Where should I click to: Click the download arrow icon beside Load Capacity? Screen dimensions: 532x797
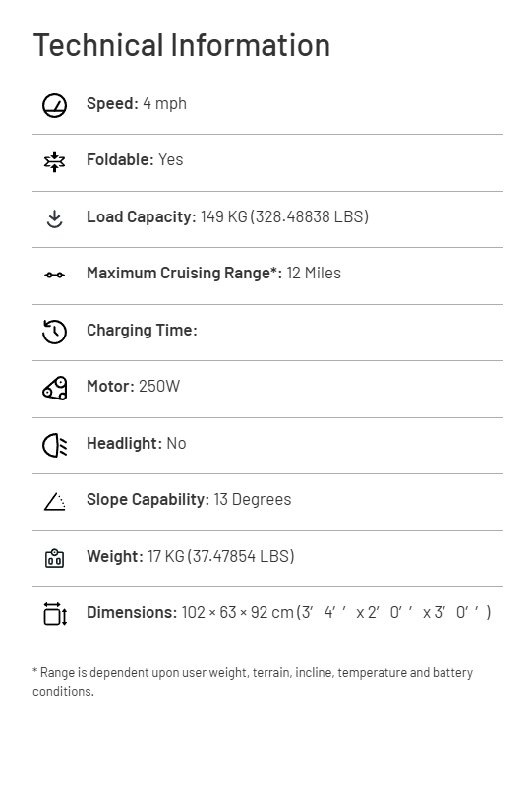(54, 219)
